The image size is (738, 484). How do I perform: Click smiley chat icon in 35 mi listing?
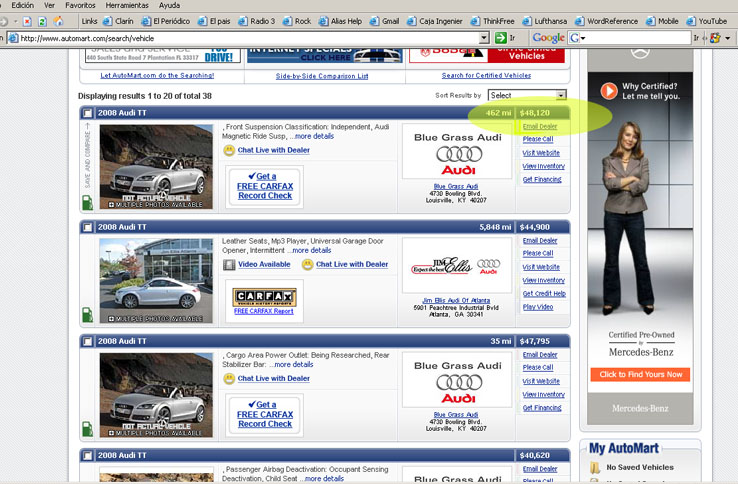pyautogui.click(x=229, y=379)
